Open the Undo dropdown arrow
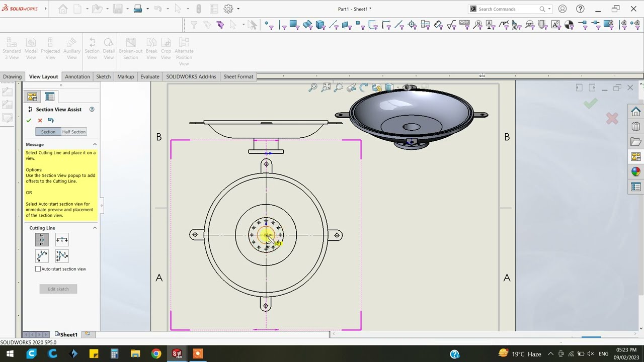 pyautogui.click(x=168, y=9)
